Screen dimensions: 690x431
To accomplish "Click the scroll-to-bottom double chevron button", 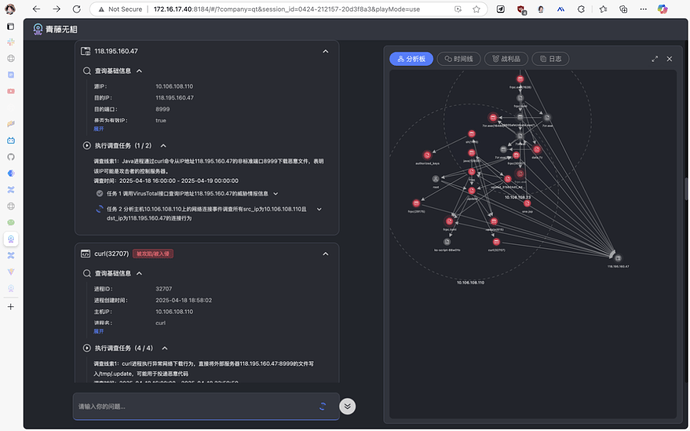I will [347, 406].
